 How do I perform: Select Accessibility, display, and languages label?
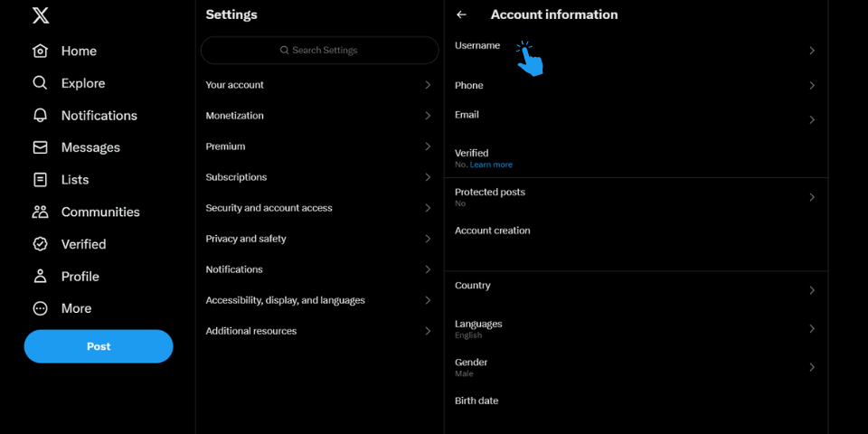pyautogui.click(x=285, y=300)
